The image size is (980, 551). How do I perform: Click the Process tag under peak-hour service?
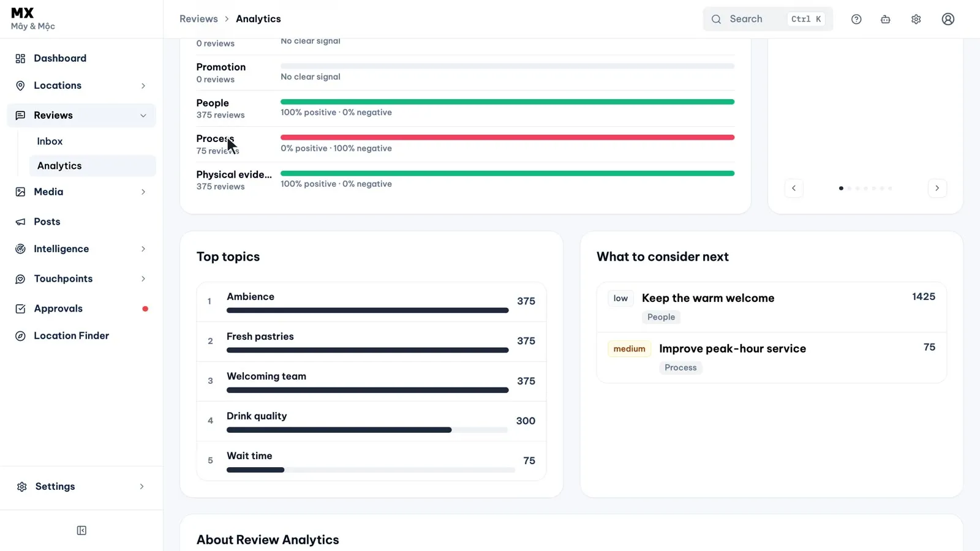tap(680, 367)
